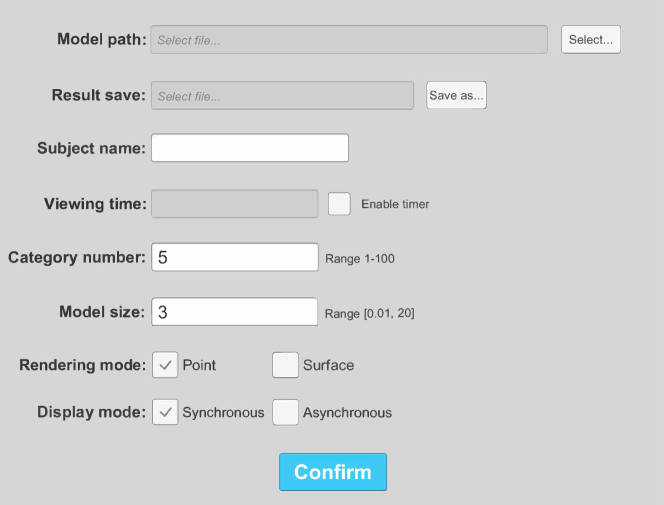Image resolution: width=664 pixels, height=505 pixels.
Task: Focus the Subject name text box
Action: (249, 148)
